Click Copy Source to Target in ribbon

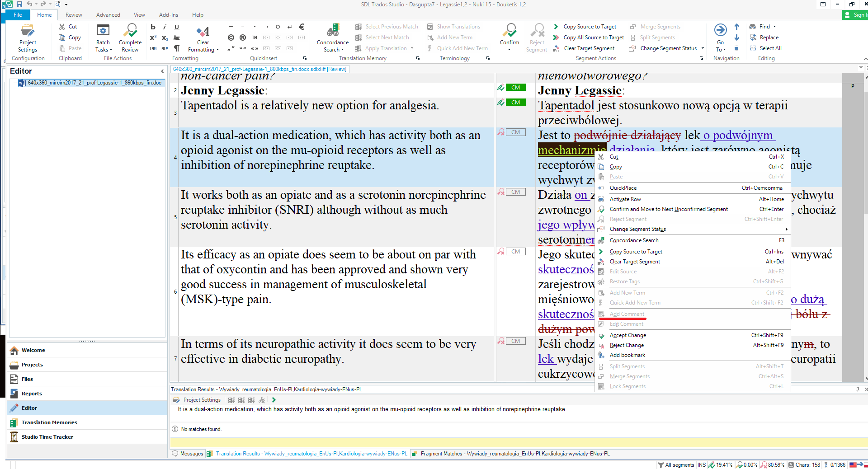point(585,27)
